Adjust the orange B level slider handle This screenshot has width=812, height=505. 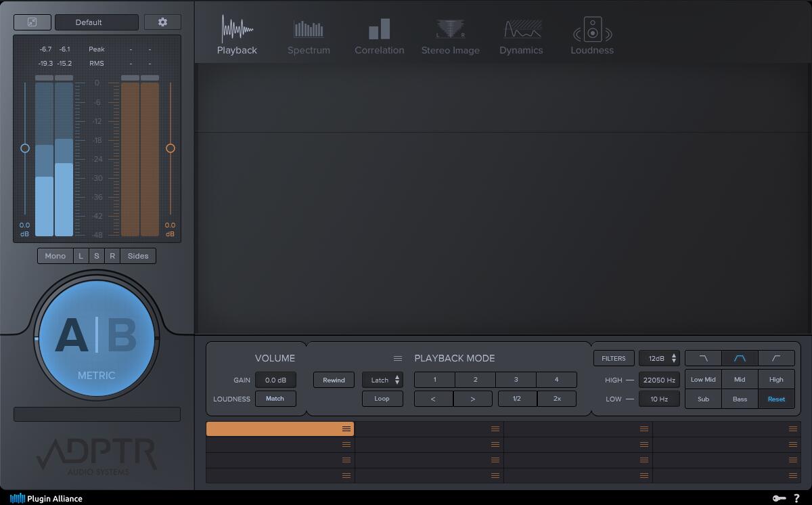tap(171, 148)
